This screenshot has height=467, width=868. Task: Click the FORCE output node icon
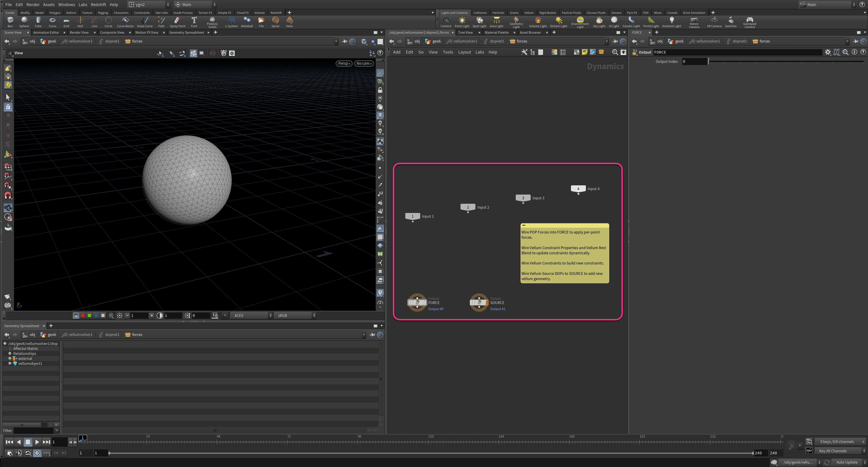pyautogui.click(x=417, y=302)
